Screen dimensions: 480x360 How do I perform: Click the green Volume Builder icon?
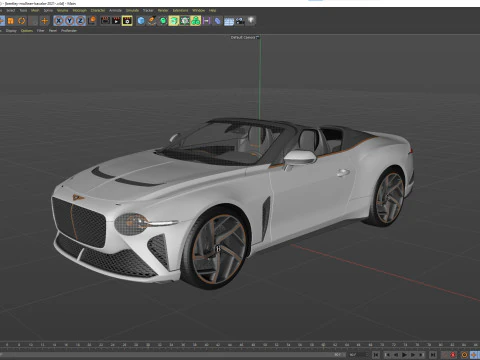click(196, 21)
